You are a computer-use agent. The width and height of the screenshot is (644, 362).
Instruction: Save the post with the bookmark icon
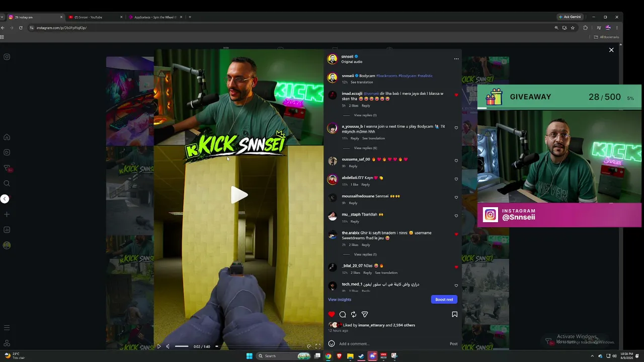454,314
